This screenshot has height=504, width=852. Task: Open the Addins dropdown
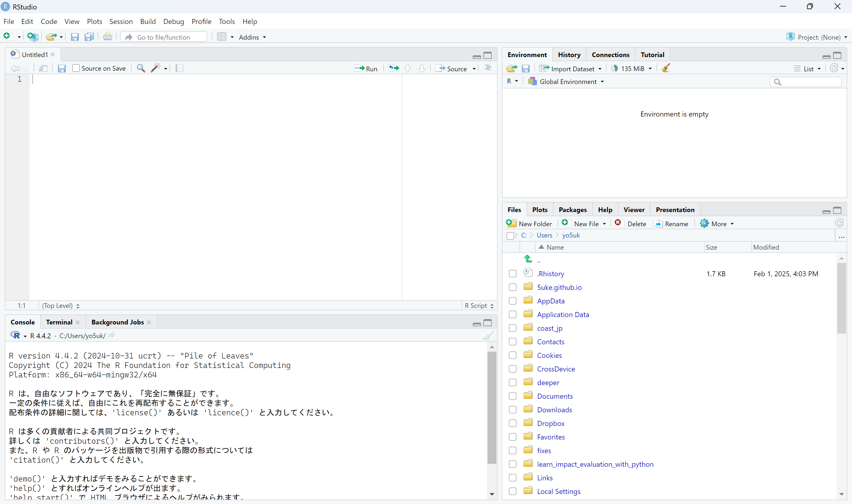click(x=252, y=37)
